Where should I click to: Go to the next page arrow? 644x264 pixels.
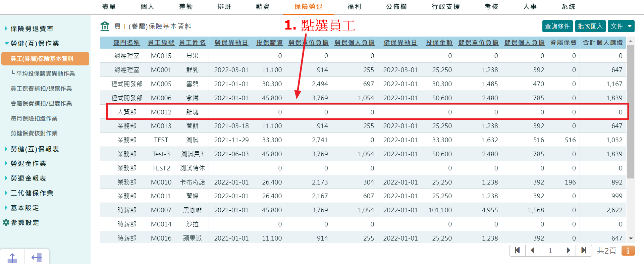569,250
